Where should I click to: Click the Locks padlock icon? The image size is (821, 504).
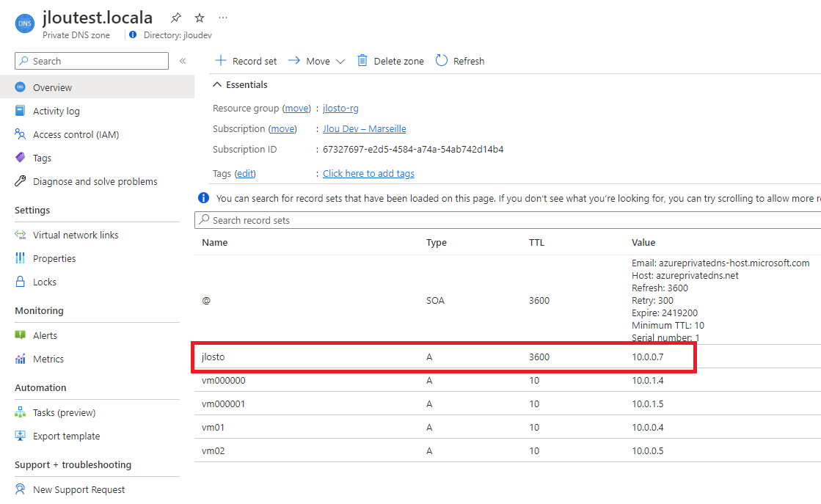[20, 282]
